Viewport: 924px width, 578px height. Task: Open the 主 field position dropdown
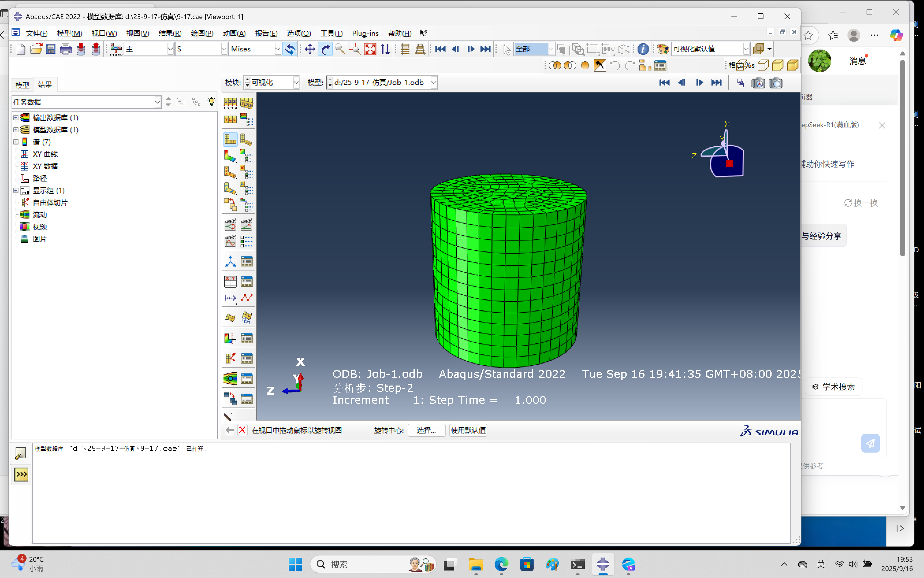[x=170, y=49]
